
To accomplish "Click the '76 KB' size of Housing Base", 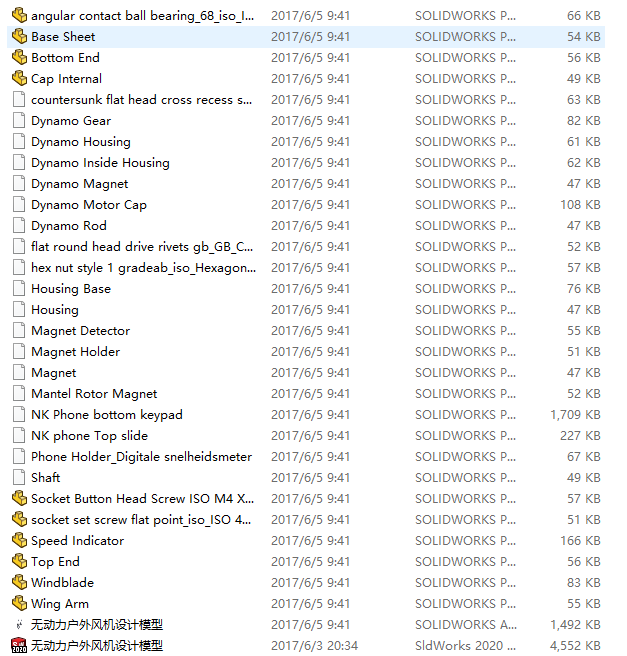I will click(x=583, y=289).
